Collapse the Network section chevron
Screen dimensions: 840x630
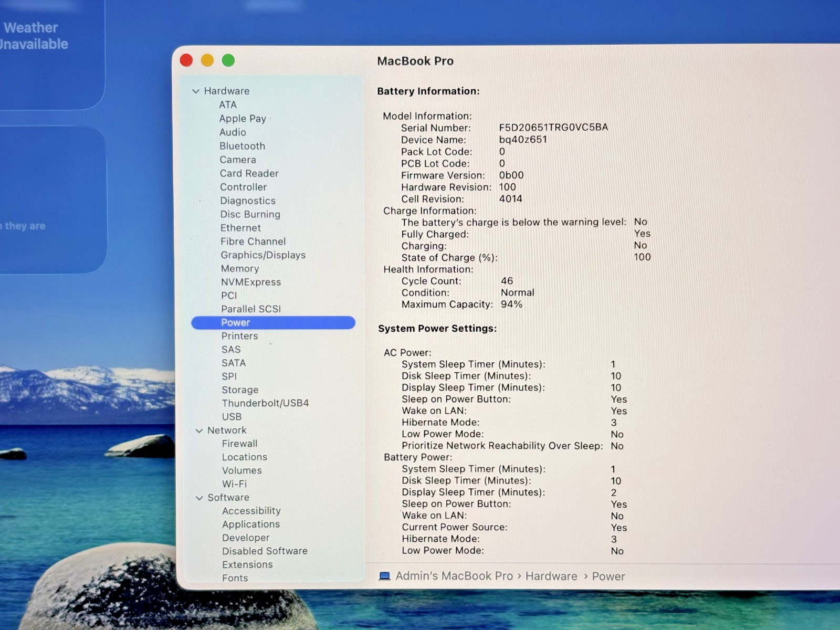pos(199,430)
